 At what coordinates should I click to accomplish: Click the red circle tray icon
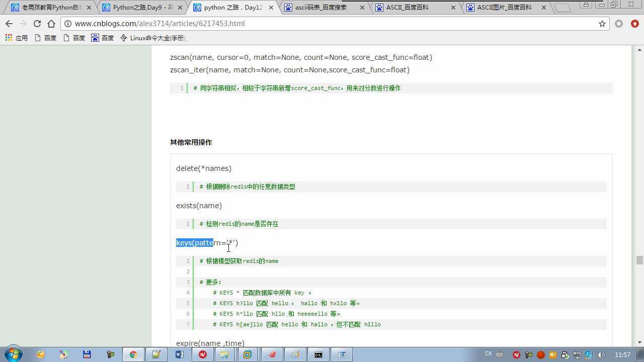pyautogui.click(x=541, y=355)
